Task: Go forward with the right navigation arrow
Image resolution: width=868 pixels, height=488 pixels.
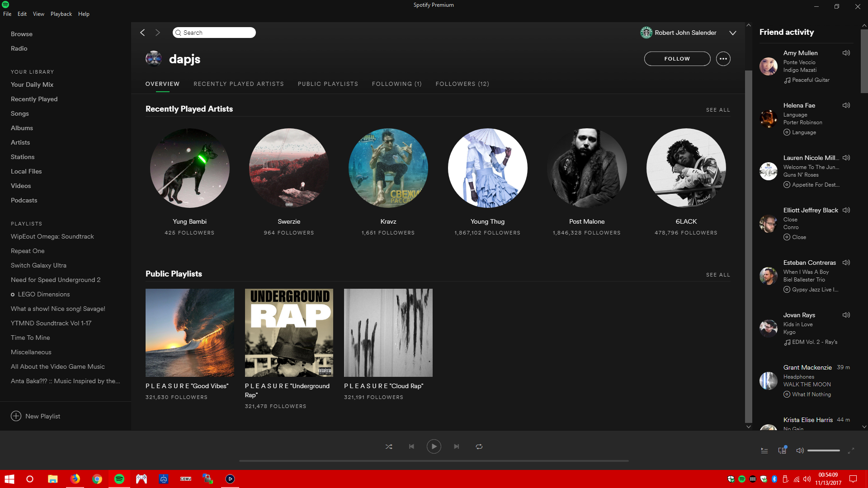Action: 158,33
